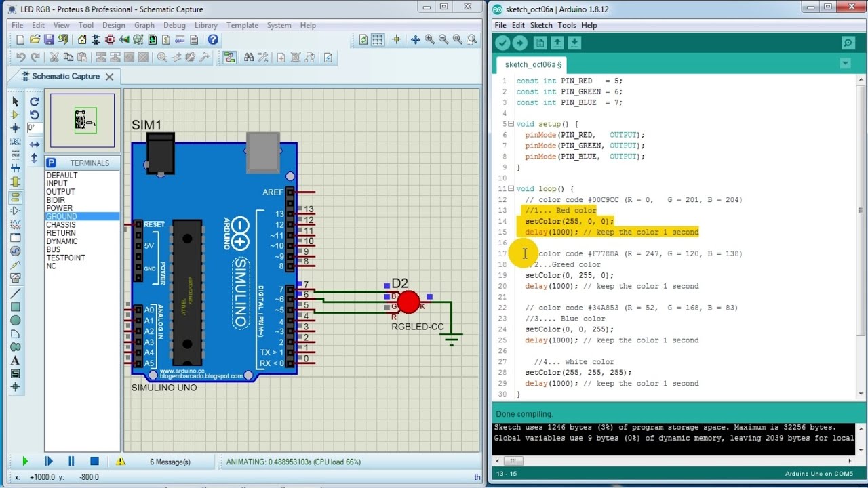
Task: Click New Project icon in Proteus
Action: (x=20, y=40)
